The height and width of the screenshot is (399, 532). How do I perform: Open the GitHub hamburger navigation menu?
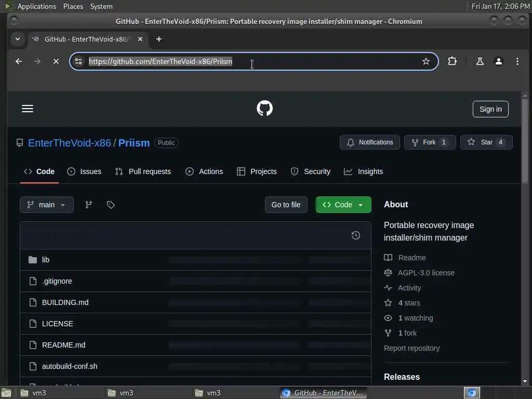pos(28,109)
